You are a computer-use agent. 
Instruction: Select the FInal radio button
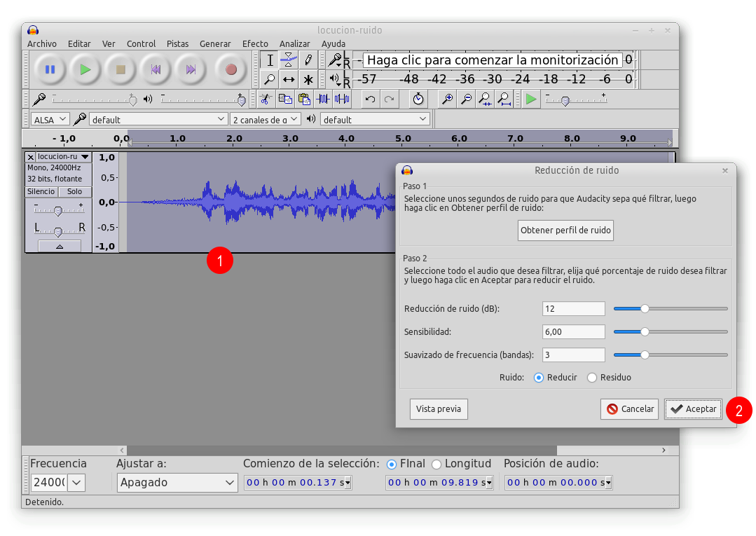coord(392,465)
